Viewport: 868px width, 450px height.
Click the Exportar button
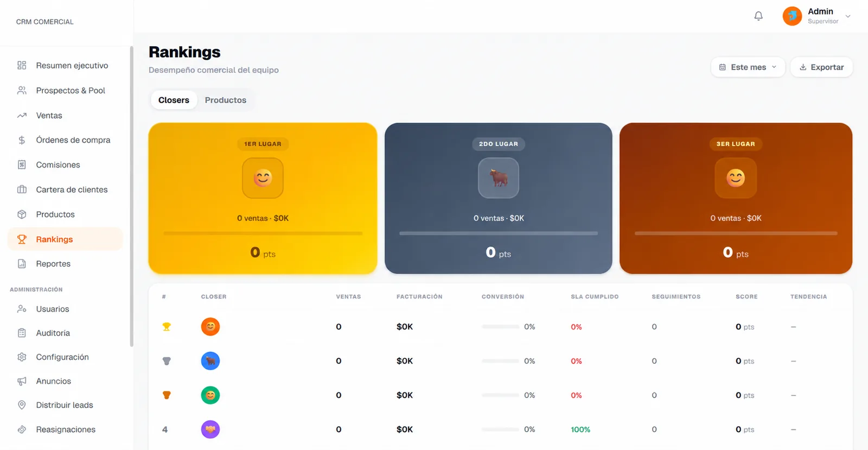(821, 67)
